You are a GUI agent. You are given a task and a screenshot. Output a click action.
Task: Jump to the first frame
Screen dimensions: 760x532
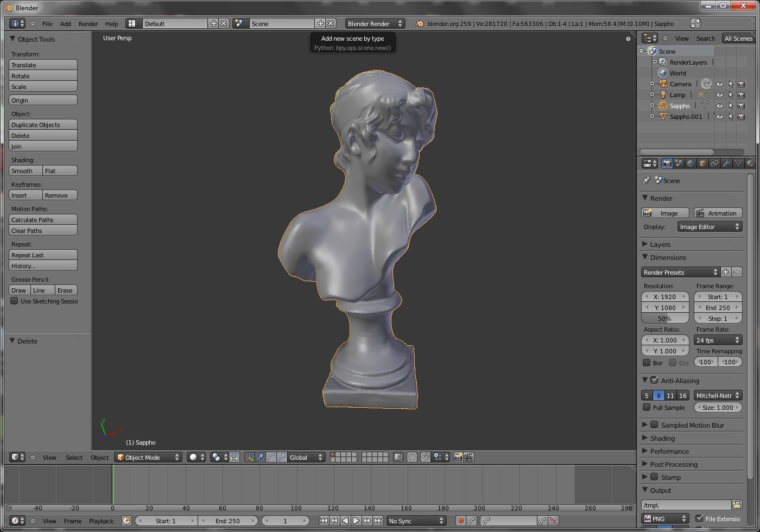pos(324,521)
